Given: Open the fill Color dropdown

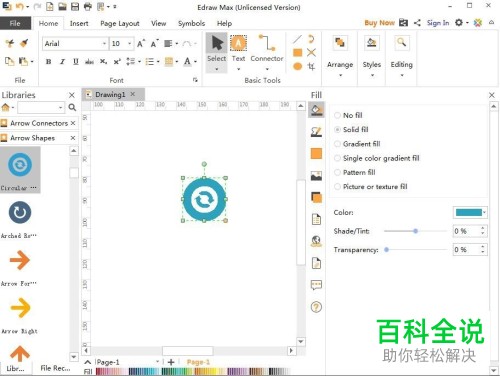Looking at the screenshot, I should [x=484, y=212].
